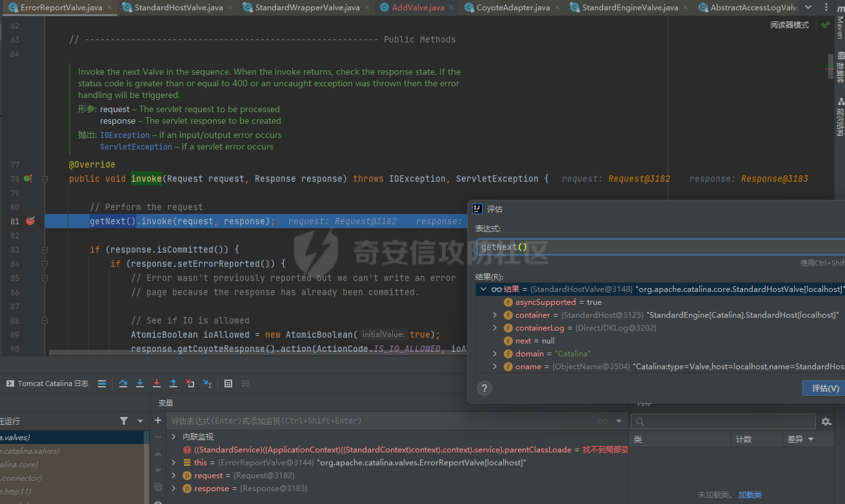The image size is (845, 504).
Task: Click the help question mark in dialog
Action: [485, 388]
